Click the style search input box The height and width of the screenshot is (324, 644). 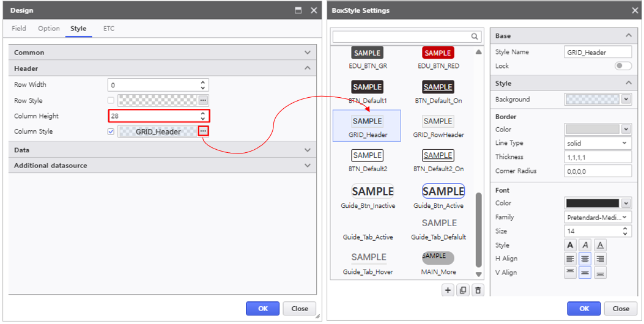(407, 37)
